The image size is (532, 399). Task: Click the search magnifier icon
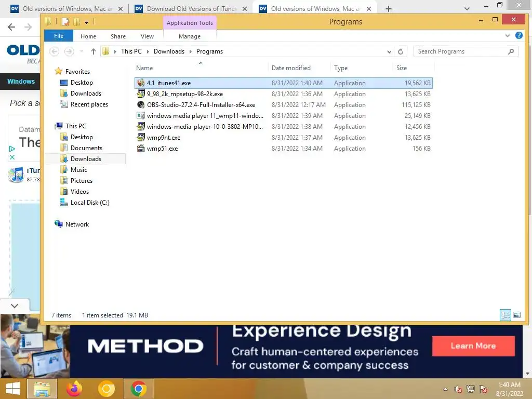[511, 51]
